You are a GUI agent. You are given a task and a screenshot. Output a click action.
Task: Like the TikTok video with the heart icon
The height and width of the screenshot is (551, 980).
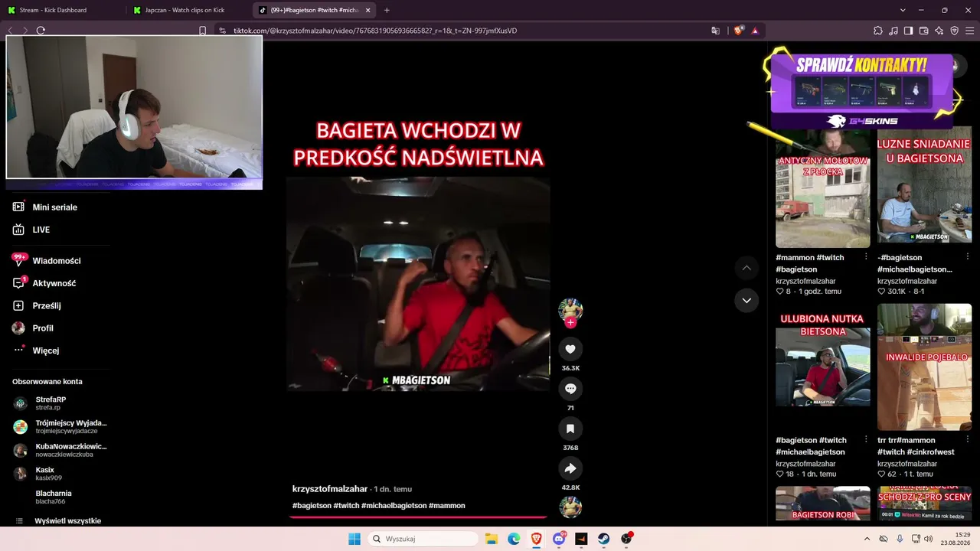(x=570, y=349)
